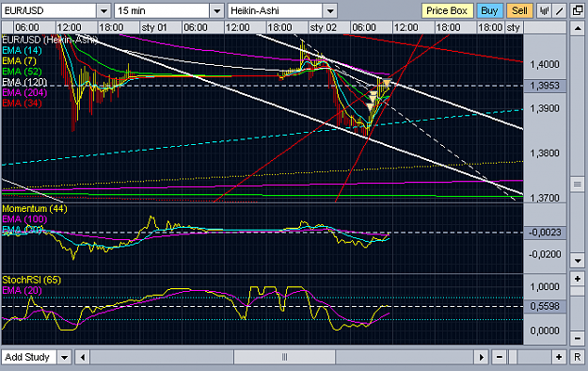Click the Momentum (44) study label
Viewport: 588px width, 371px height.
click(x=35, y=209)
